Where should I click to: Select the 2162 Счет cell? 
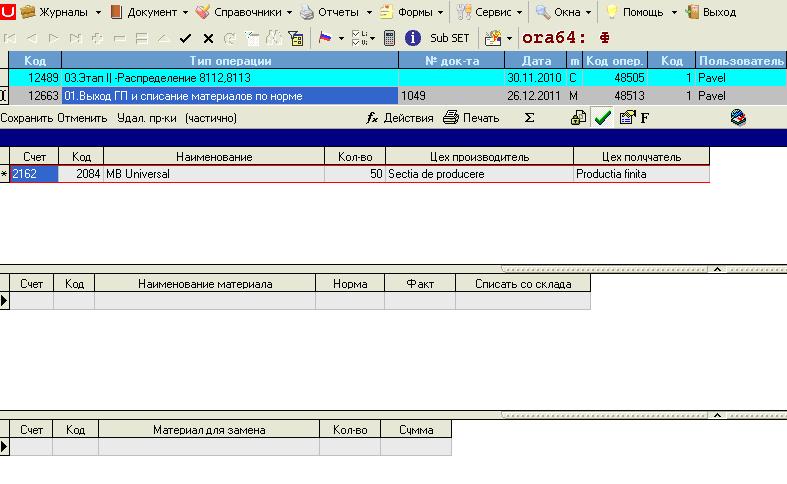point(34,174)
